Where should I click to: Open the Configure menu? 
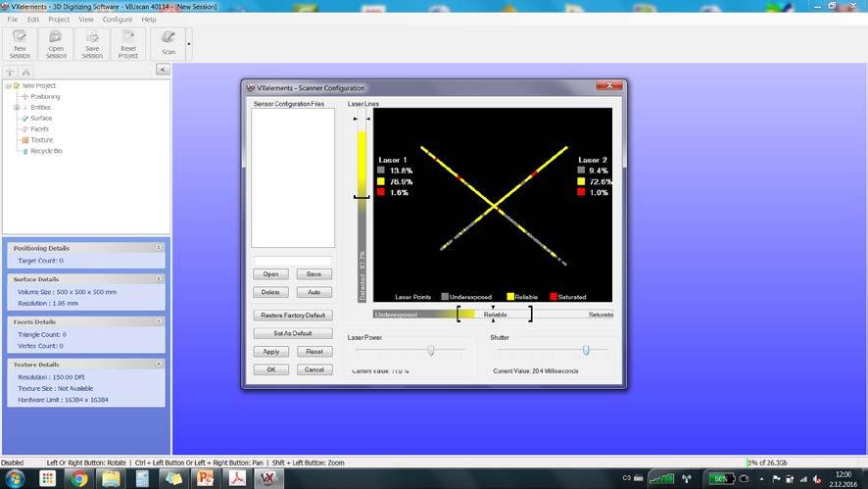(x=118, y=20)
